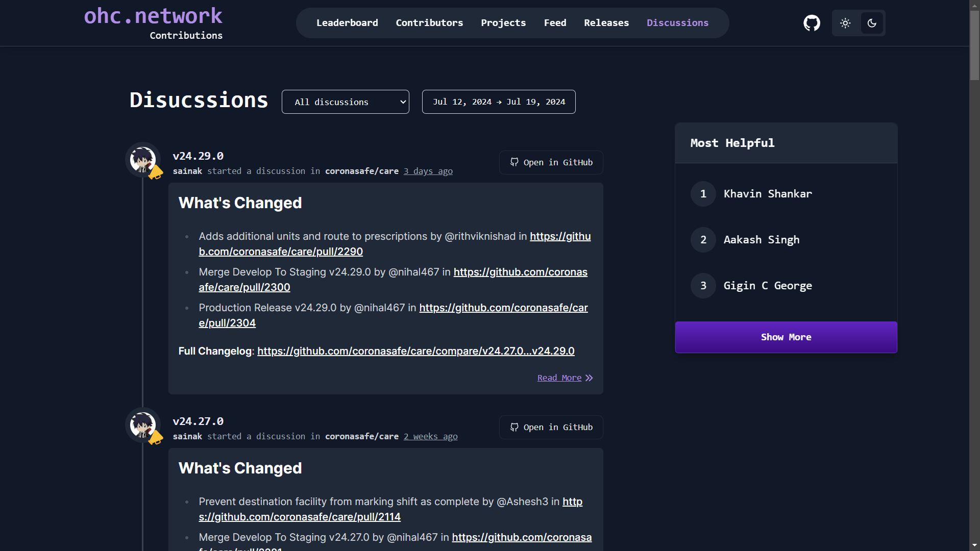Select the Read More link on v24.29.0
This screenshot has width=980, height=551.
pos(558,378)
